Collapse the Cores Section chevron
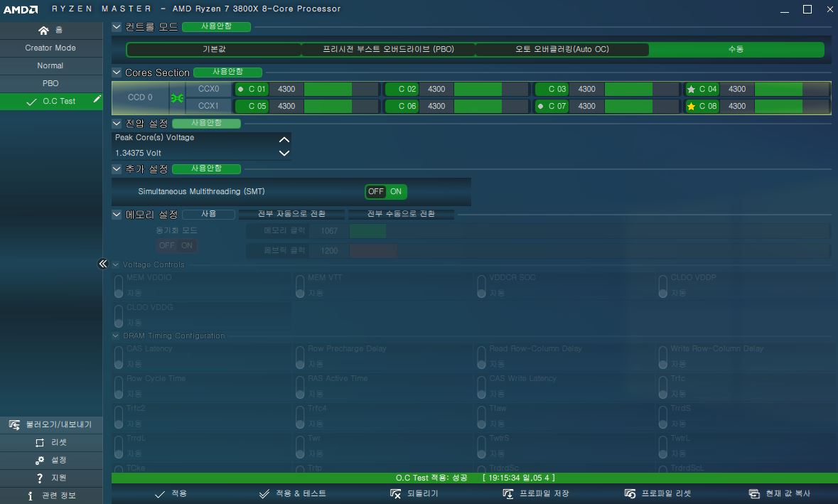838x504 pixels. tap(117, 73)
